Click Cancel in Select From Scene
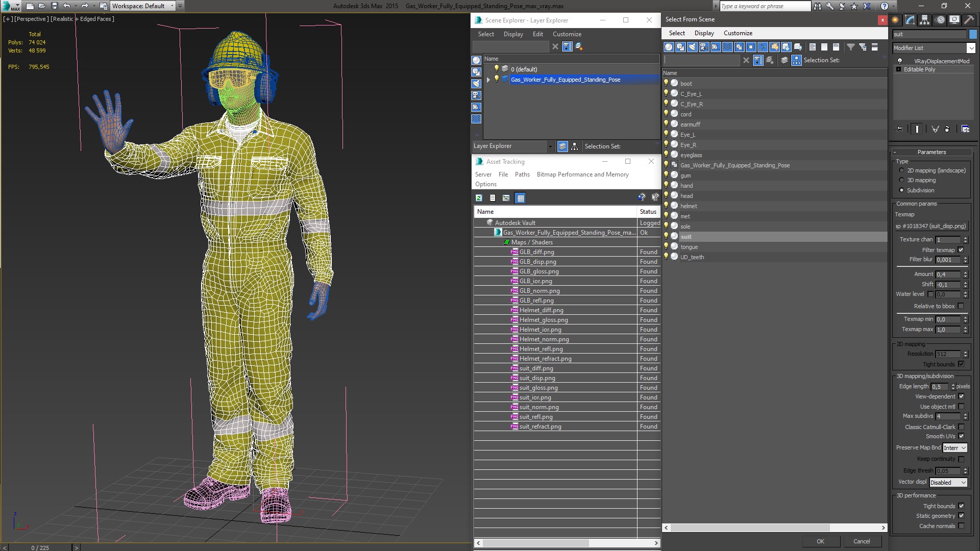The image size is (980, 551). point(862,541)
